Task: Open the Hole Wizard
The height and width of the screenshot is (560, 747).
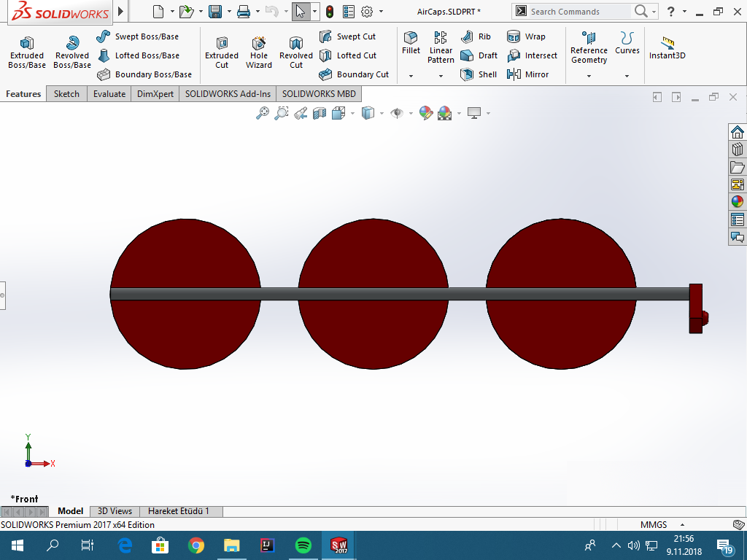Action: point(259,52)
